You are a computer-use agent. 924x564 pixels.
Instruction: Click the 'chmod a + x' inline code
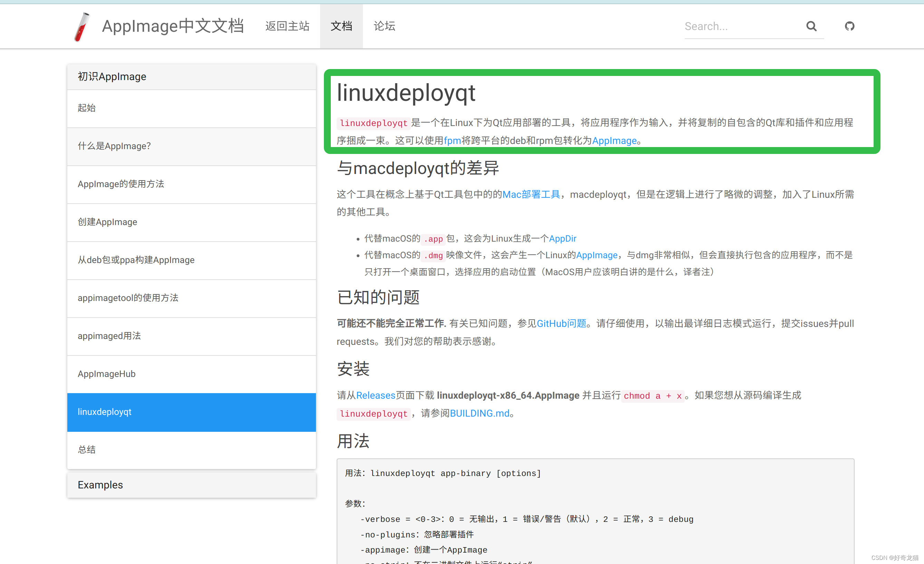point(653,396)
